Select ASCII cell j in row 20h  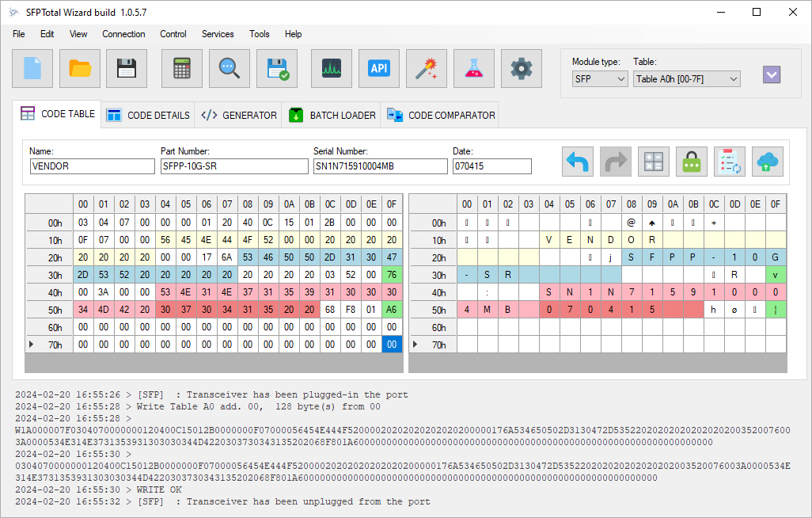[x=610, y=257]
